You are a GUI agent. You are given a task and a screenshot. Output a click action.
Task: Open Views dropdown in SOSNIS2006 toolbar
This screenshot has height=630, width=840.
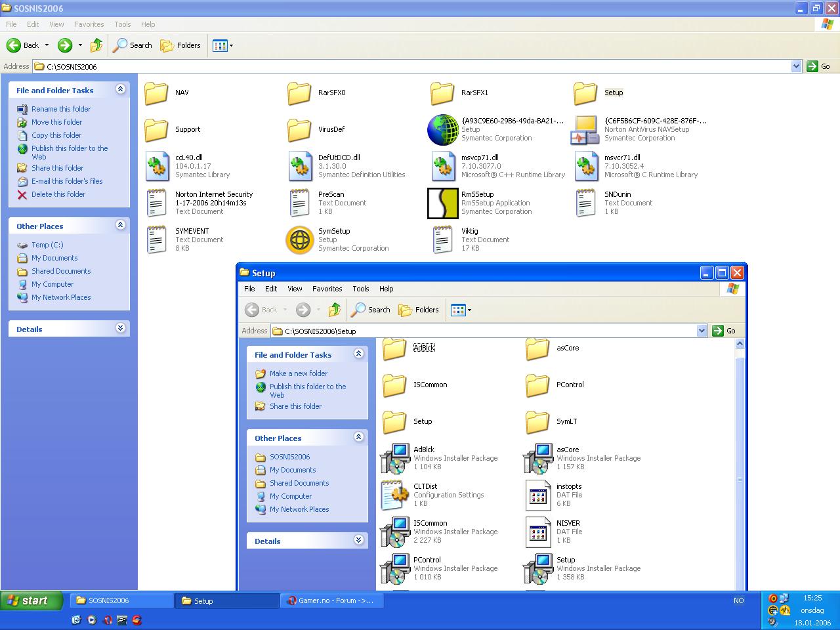[223, 45]
